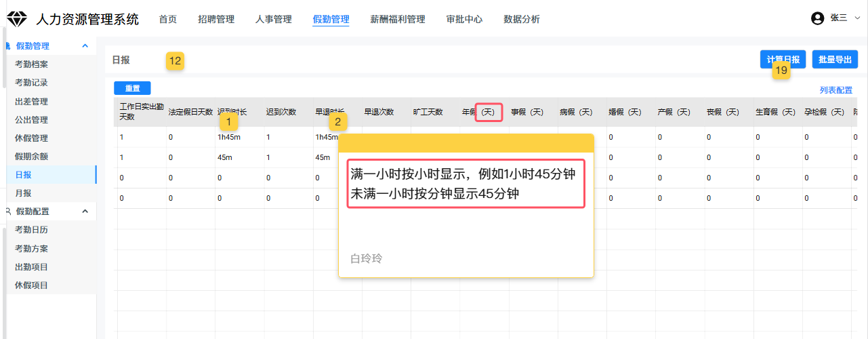This screenshot has width=868, height=339.
Task: Open the 薪酬福利管理 navigation tab
Action: [x=398, y=19]
